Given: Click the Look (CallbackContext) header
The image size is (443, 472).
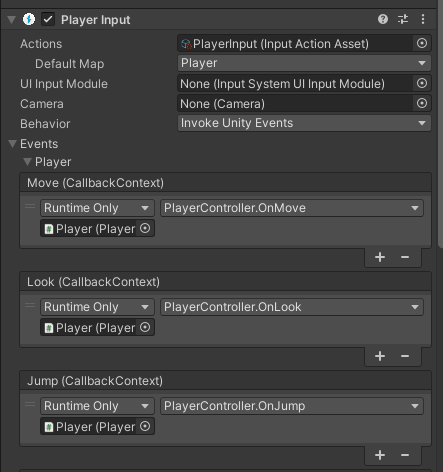Looking at the screenshot, I should pyautogui.click(x=226, y=282).
